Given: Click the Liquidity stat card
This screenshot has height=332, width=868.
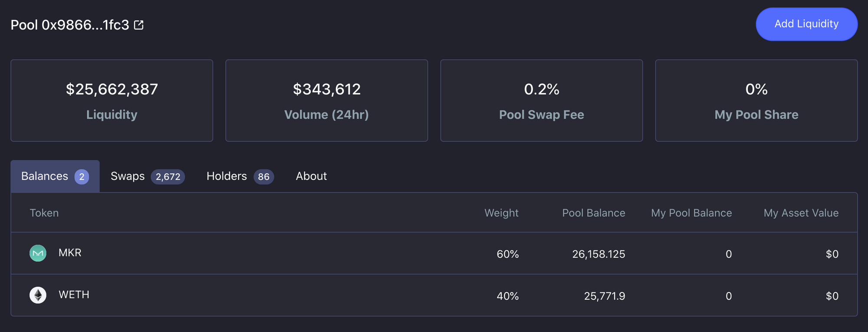Looking at the screenshot, I should click(x=112, y=100).
